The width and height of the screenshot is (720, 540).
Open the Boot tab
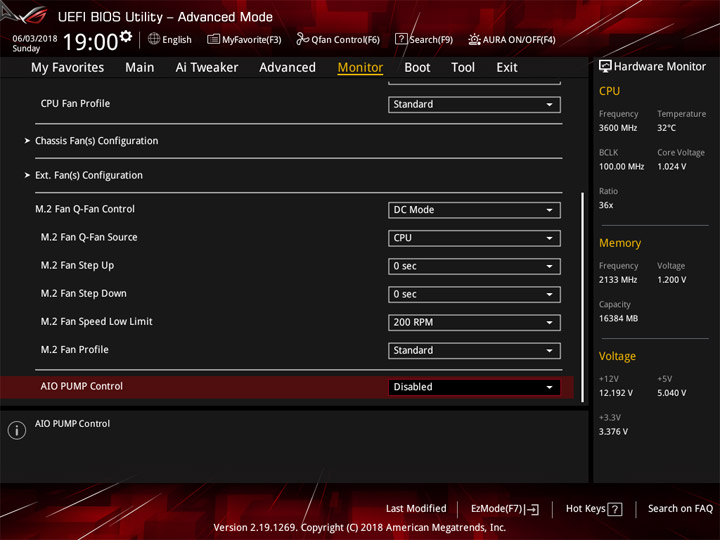pyautogui.click(x=417, y=68)
